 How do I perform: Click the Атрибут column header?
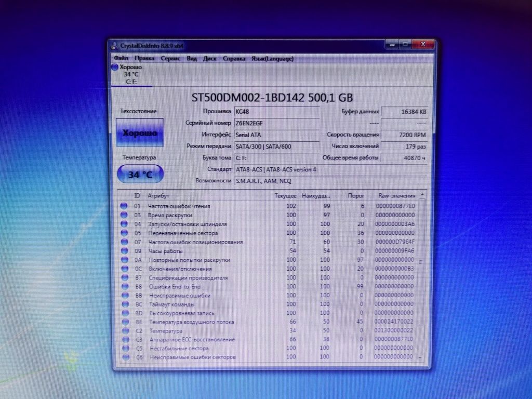[158, 196]
